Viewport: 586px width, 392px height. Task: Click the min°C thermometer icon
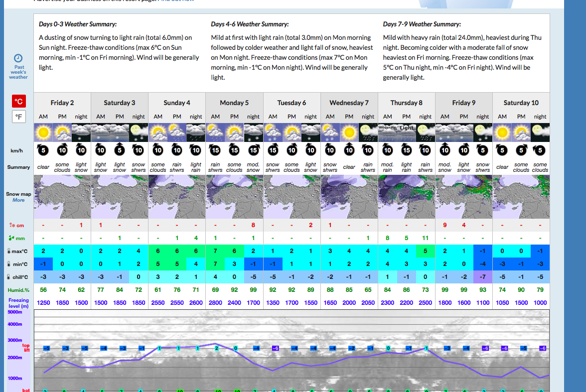pyautogui.click(x=8, y=264)
